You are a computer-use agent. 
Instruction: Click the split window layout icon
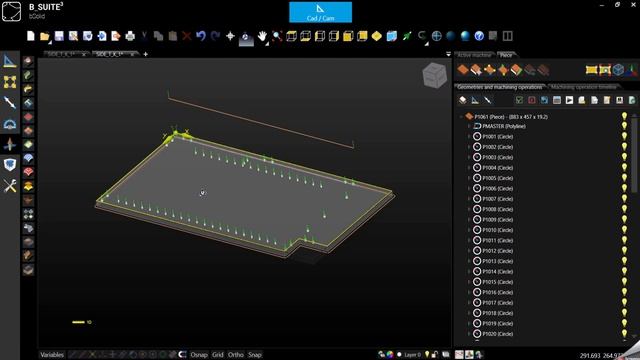(x=507, y=36)
